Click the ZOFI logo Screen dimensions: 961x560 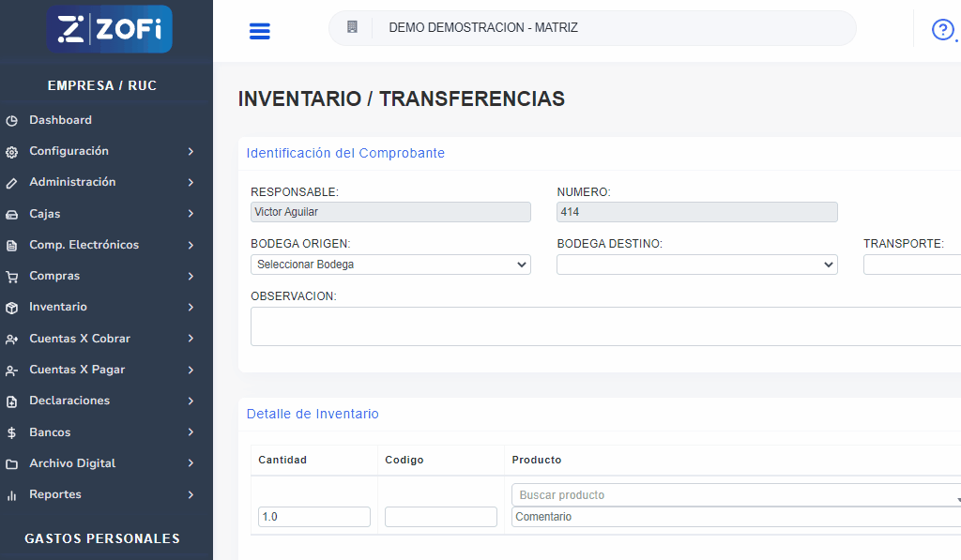point(110,29)
